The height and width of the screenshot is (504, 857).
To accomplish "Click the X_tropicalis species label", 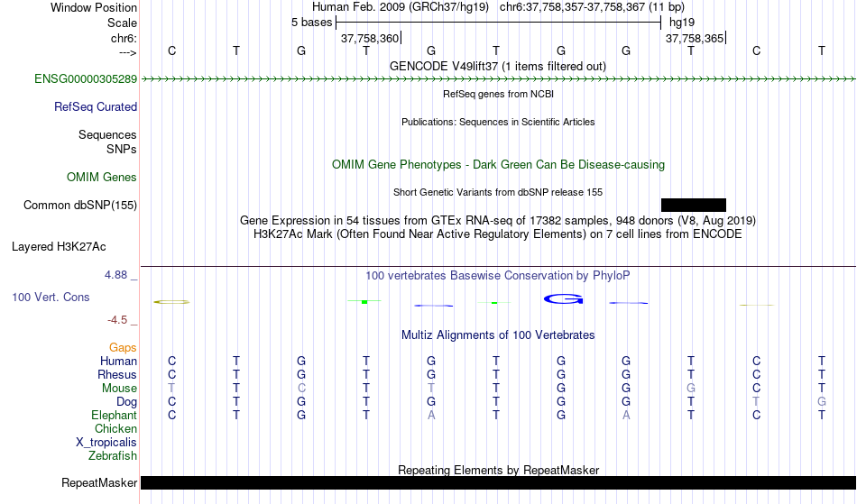I will click(x=106, y=443).
